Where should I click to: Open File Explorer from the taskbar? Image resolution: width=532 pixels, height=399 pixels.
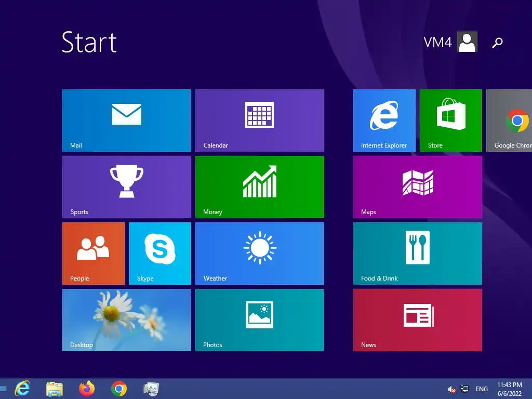[54, 389]
